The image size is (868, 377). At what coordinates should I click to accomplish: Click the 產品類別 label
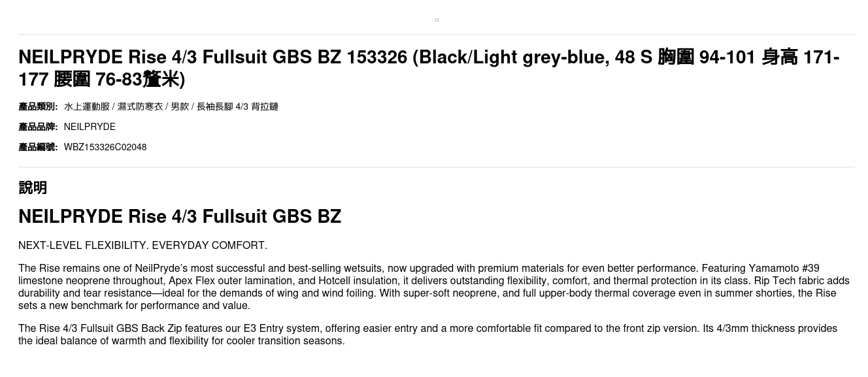click(x=38, y=107)
